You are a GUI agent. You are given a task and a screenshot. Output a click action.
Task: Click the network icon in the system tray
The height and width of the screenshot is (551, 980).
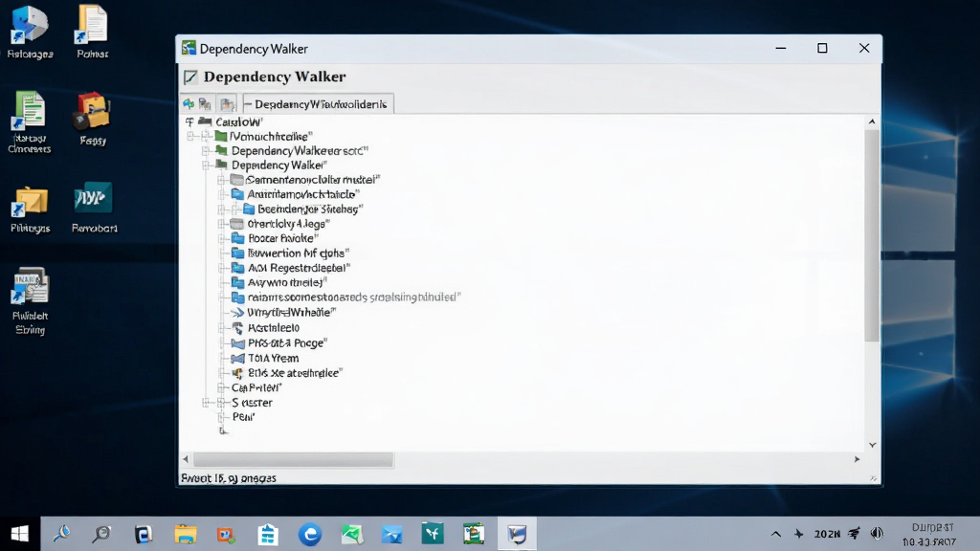coord(854,533)
